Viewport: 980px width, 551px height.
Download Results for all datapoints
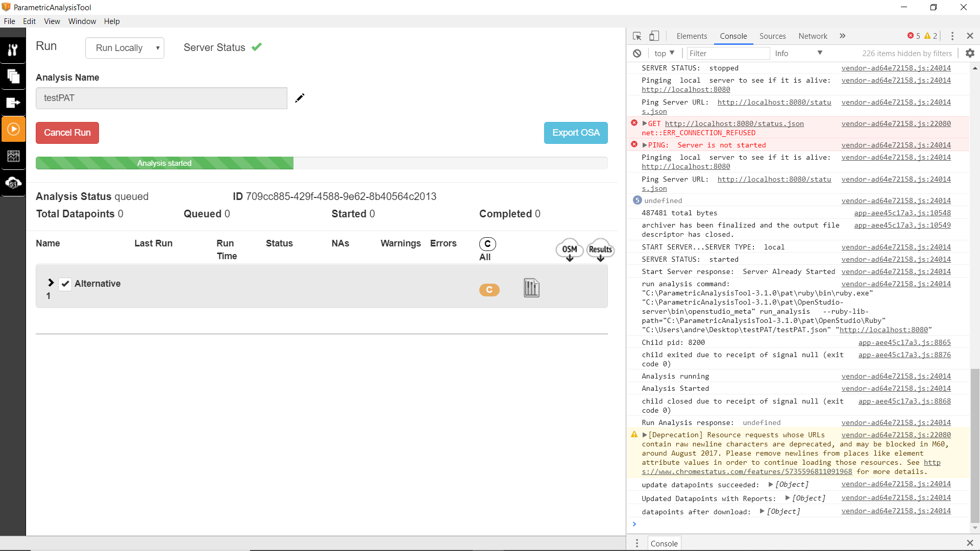[600, 249]
